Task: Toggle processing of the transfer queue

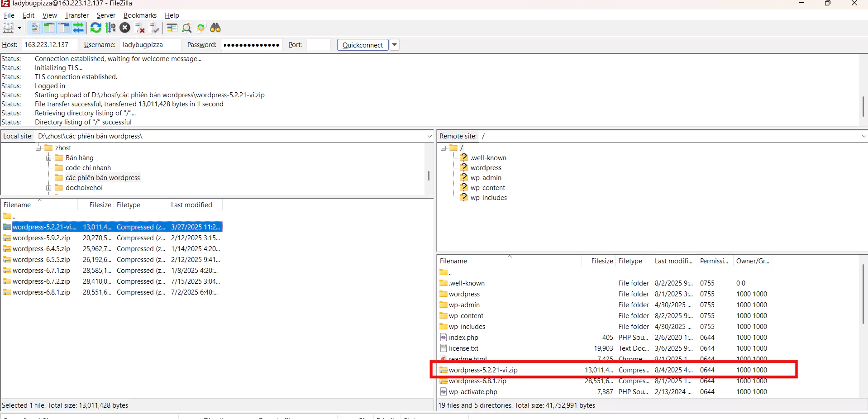Action: point(110,28)
